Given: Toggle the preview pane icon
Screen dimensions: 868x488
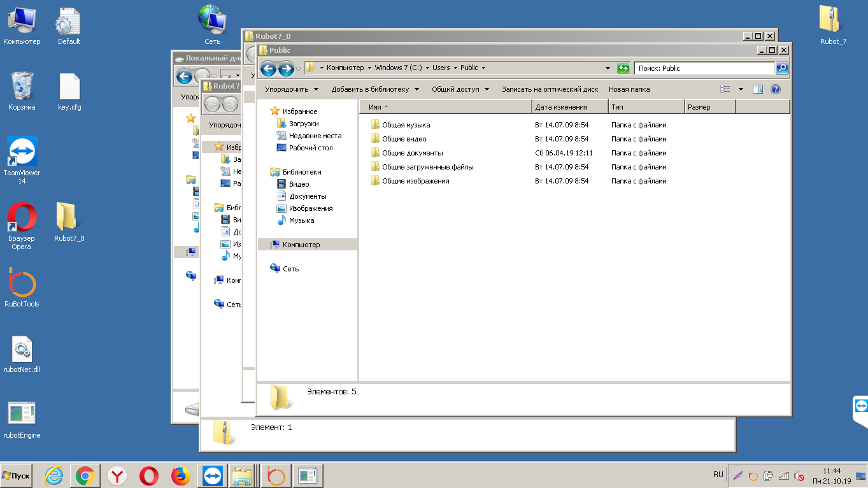Looking at the screenshot, I should point(757,89).
